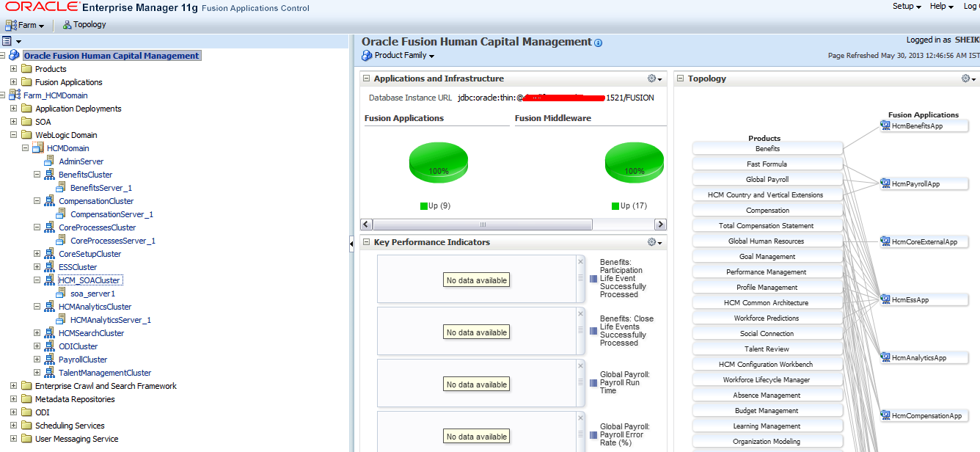This screenshot has height=452, width=980.
Task: Click the Fusion Middleware green pie chart
Action: (635, 164)
